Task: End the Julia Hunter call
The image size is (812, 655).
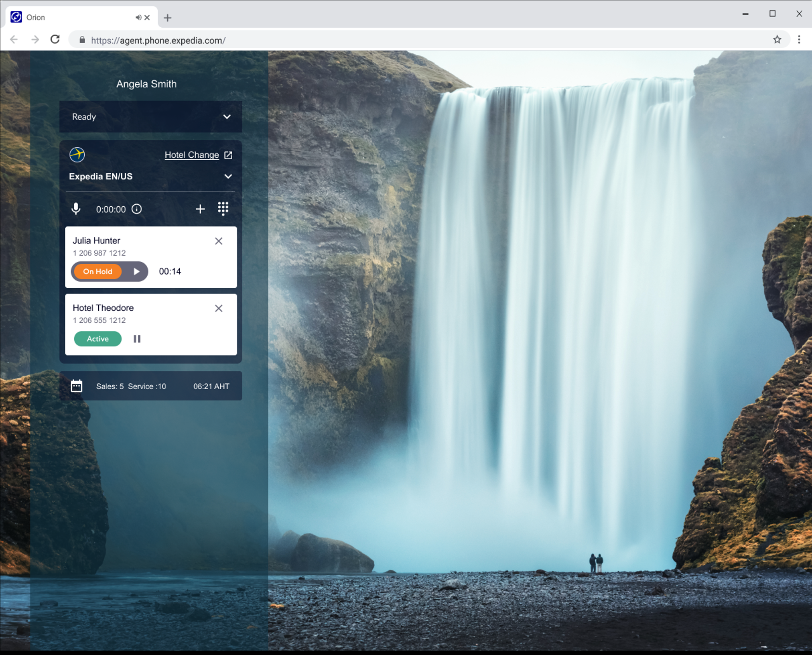Action: pos(219,241)
